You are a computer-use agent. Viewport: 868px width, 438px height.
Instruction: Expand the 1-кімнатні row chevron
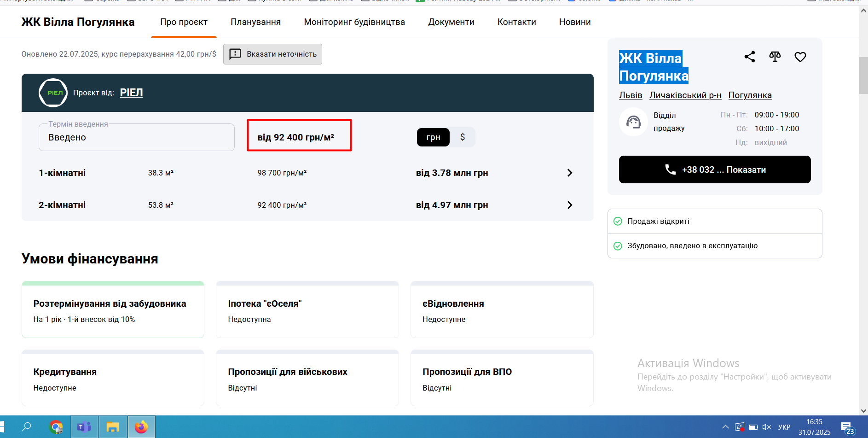pos(570,173)
